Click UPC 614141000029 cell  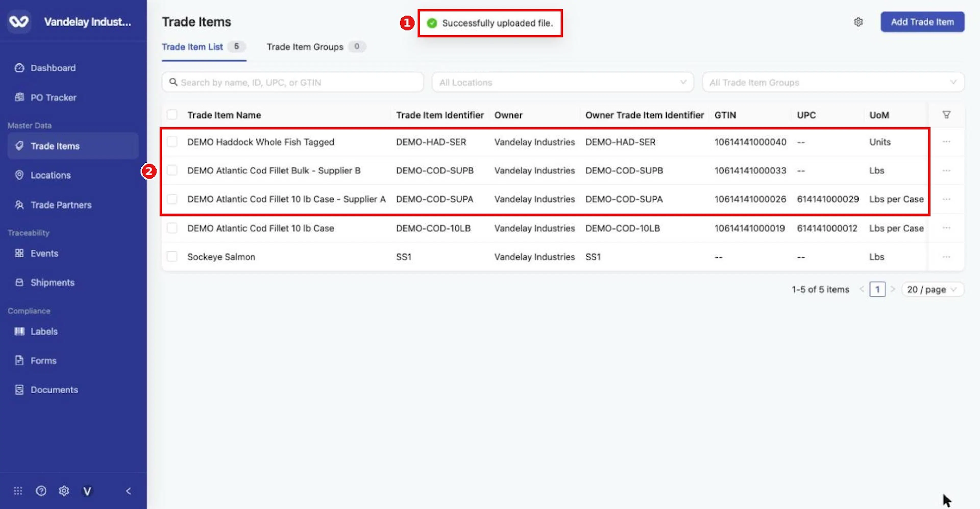click(828, 199)
